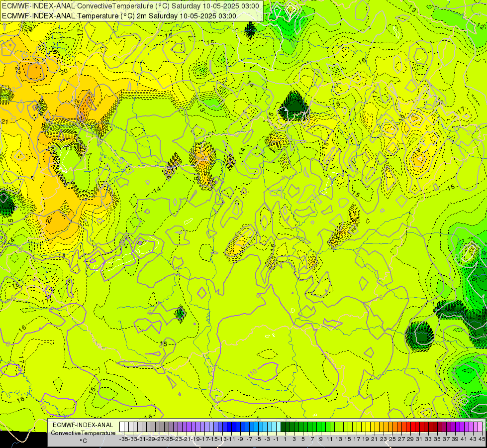Click legend scale value 43
Image resolution: width=487 pixels, height=448 pixels.
pos(474,440)
